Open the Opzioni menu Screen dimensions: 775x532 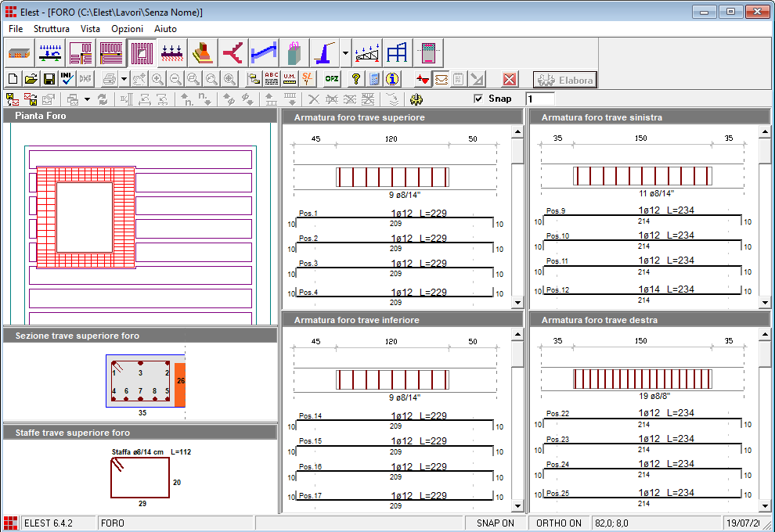click(x=127, y=28)
